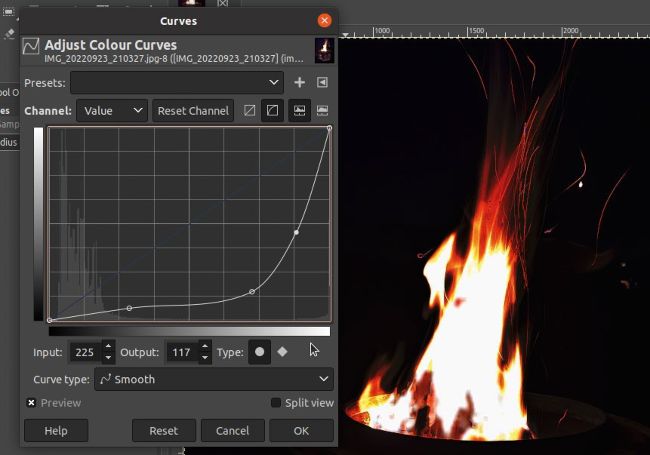
Task: Select the lower-left hollow curve control point
Action: tap(129, 308)
